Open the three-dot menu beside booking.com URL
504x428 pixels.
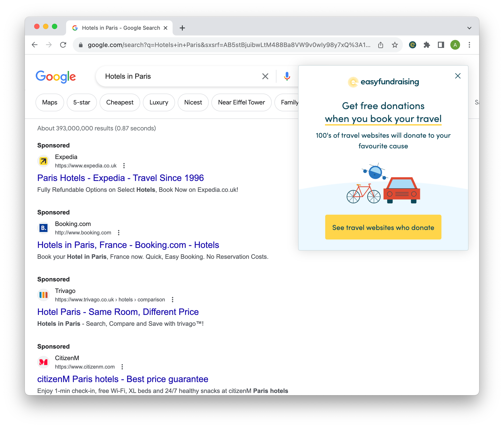(x=119, y=233)
